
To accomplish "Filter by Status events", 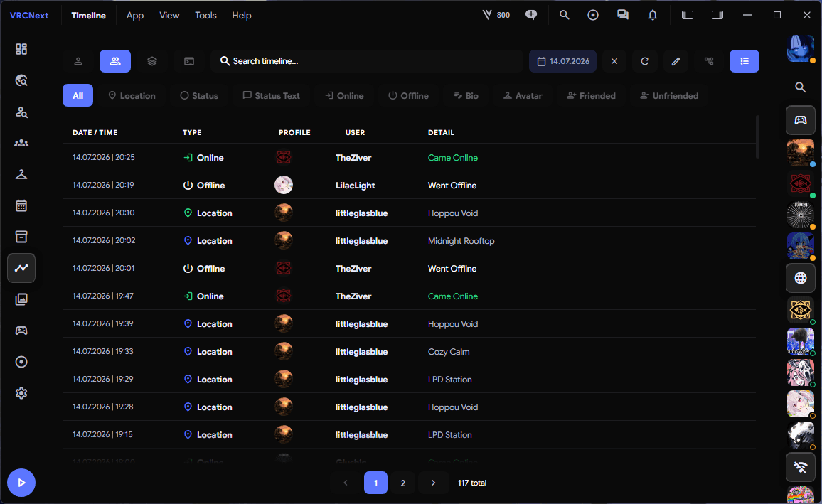I will pos(198,95).
